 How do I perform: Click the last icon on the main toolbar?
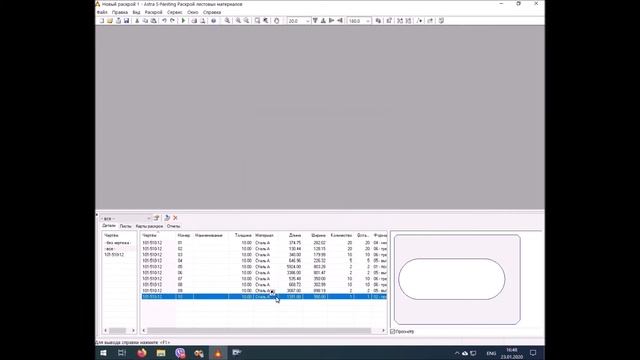pos(441,20)
